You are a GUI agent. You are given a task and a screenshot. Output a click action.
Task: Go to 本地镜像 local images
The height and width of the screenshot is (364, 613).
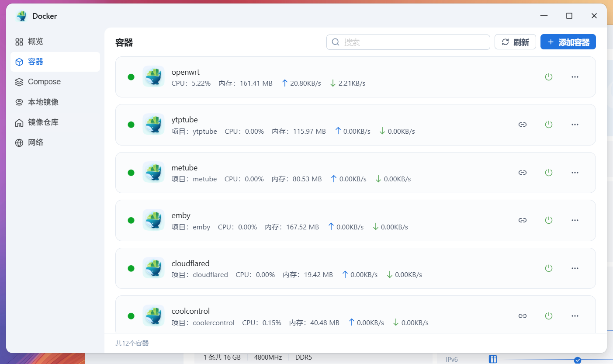pyautogui.click(x=55, y=102)
